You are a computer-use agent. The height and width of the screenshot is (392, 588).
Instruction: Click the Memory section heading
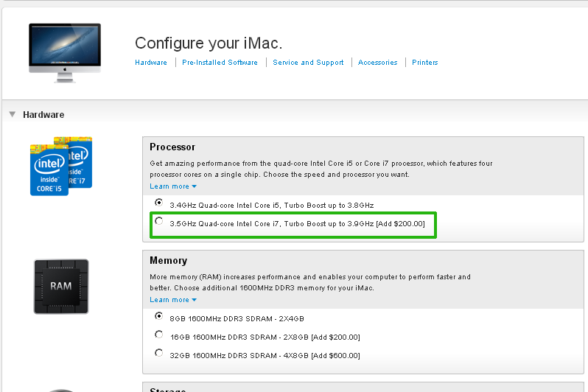pos(169,260)
